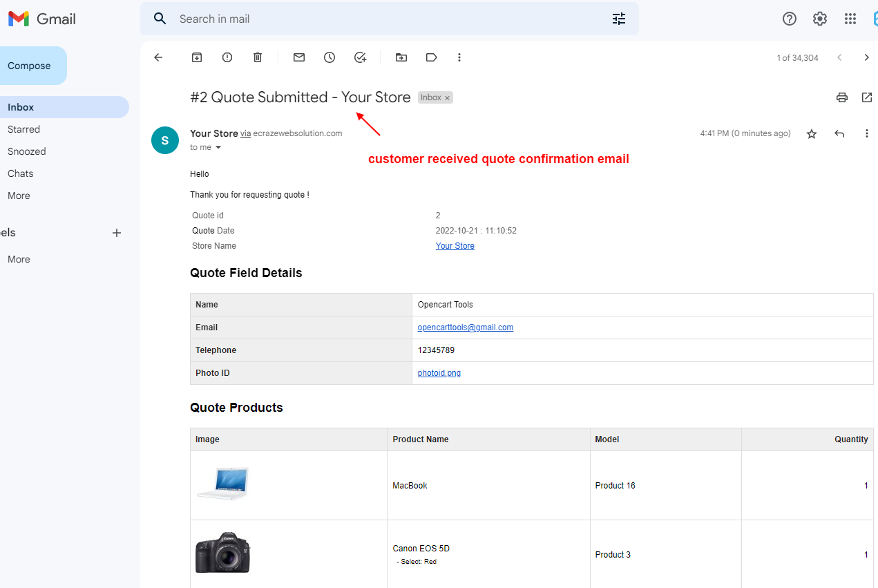Show recipient details next to 'to me'

[218, 148]
